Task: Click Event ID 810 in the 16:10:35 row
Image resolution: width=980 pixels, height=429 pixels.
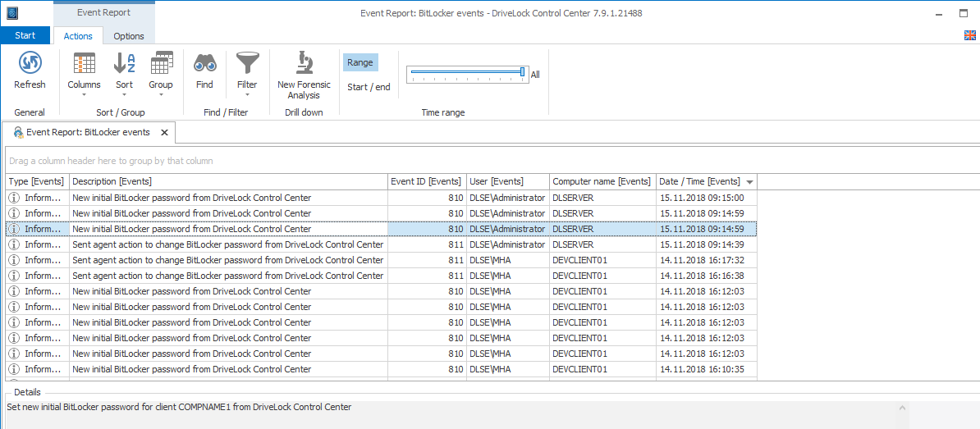Action: tap(427, 370)
